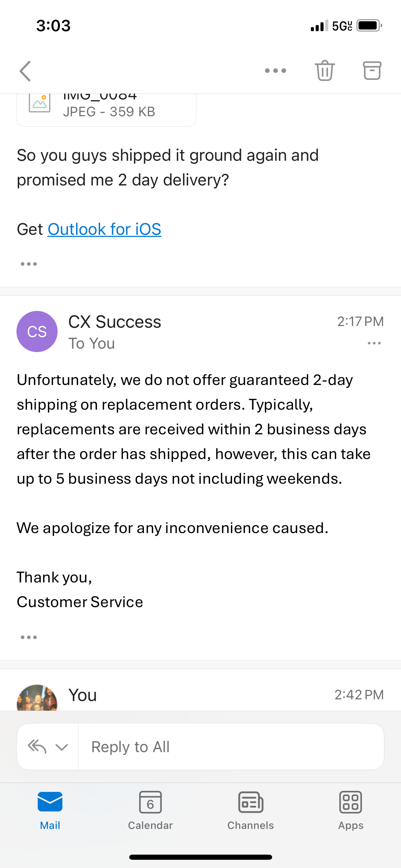401x868 pixels.
Task: Open the Outlook for iOS link
Action: point(104,229)
